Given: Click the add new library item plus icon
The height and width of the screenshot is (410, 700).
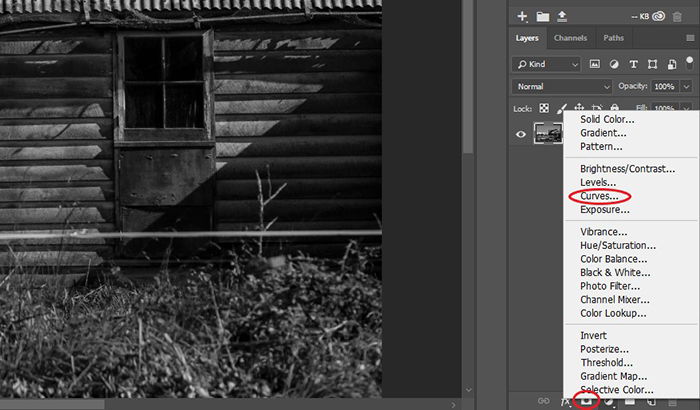Looking at the screenshot, I should pos(522,17).
